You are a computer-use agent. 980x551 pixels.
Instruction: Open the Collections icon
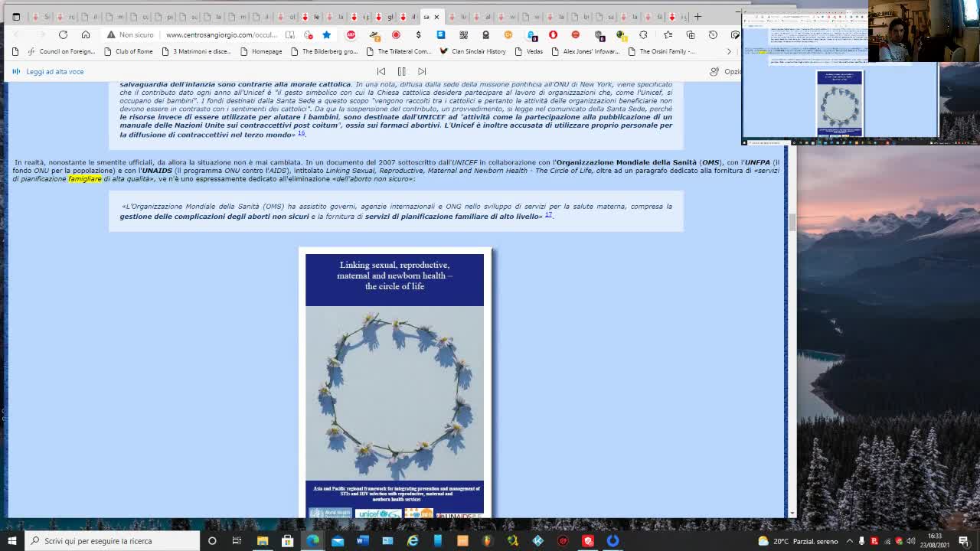tap(691, 34)
